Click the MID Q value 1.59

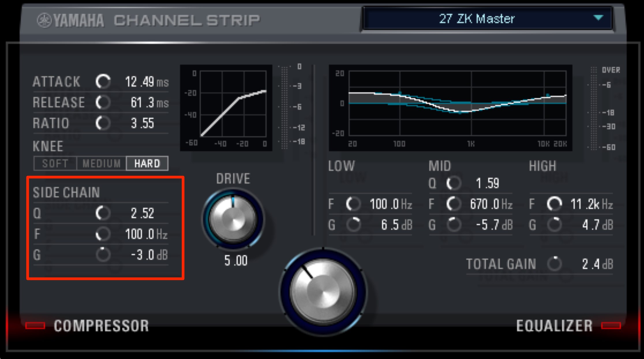click(487, 184)
